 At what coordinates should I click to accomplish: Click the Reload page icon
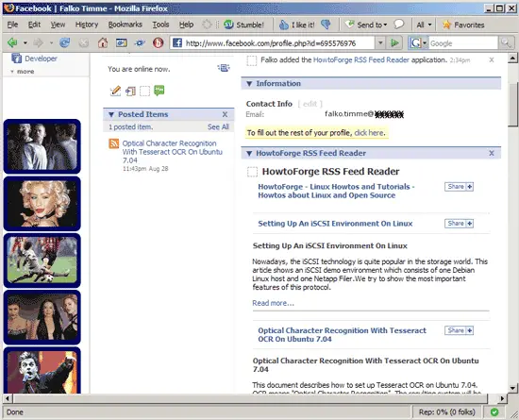click(64, 42)
